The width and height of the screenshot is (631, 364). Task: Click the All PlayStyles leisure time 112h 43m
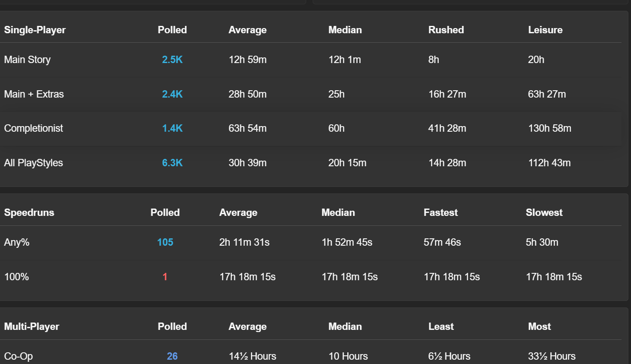pos(549,163)
